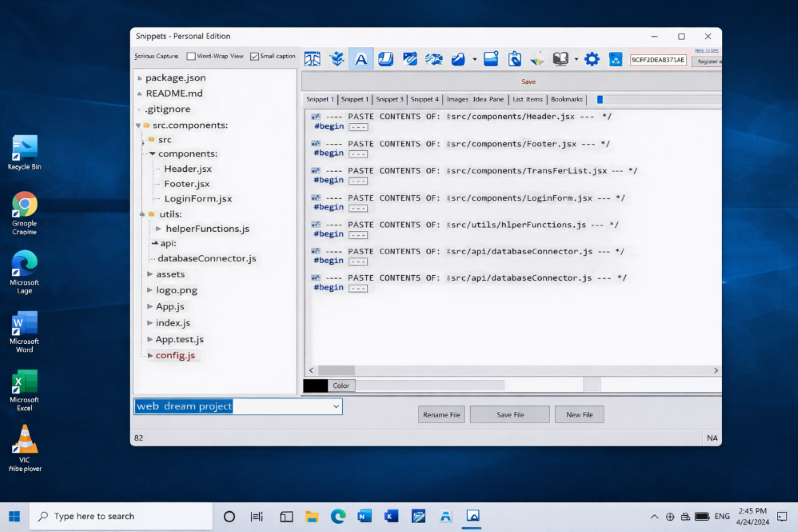This screenshot has width=798, height=532.
Task: Enable the Word-Wrap View checkbox
Action: tap(191, 56)
